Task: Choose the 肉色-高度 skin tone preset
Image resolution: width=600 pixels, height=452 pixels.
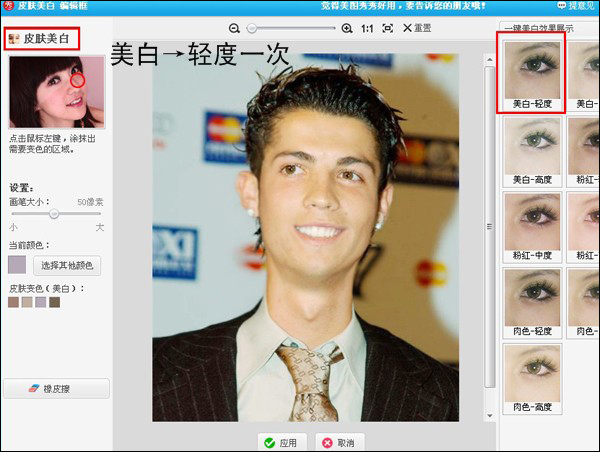Action: click(x=531, y=378)
